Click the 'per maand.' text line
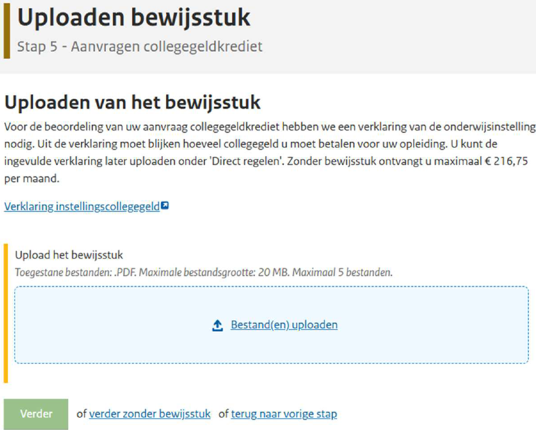This screenshot has width=536, height=430. click(x=31, y=178)
